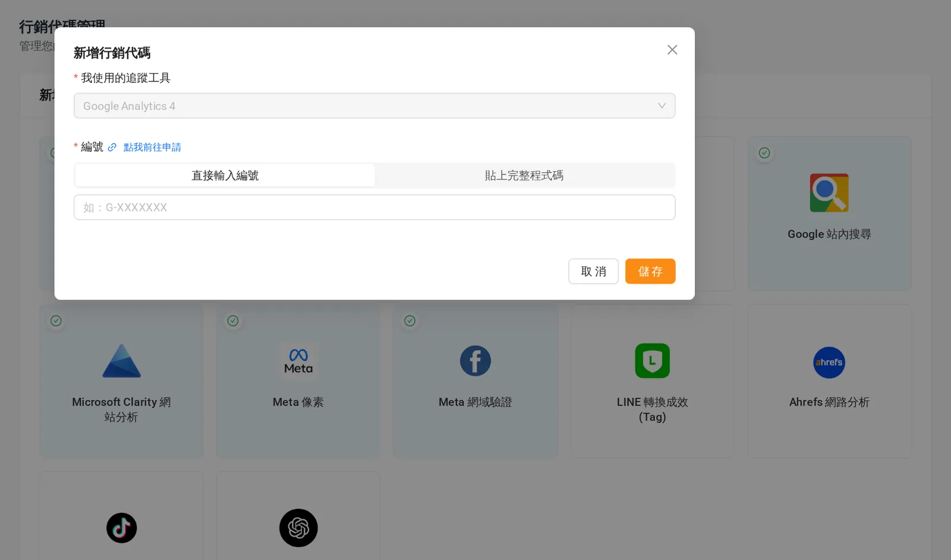Click the Microsoft Clarity 網站分析 label
This screenshot has height=560, width=951.
121,410
